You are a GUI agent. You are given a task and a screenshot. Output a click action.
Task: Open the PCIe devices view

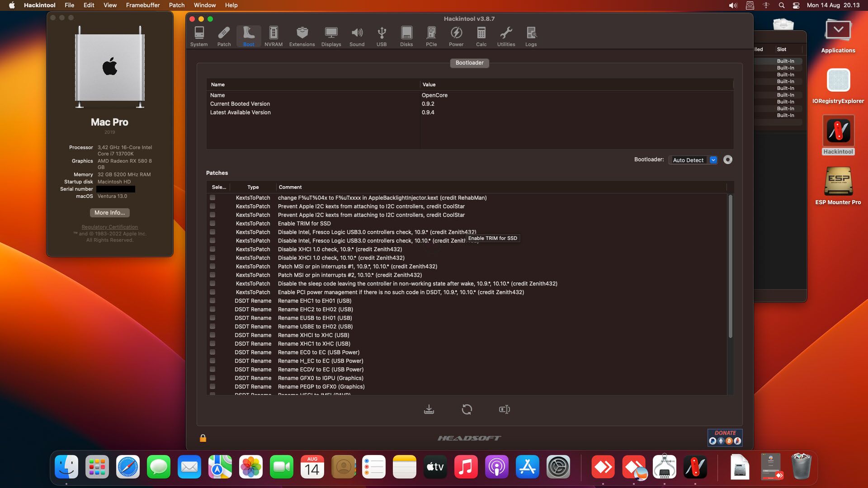pos(431,36)
